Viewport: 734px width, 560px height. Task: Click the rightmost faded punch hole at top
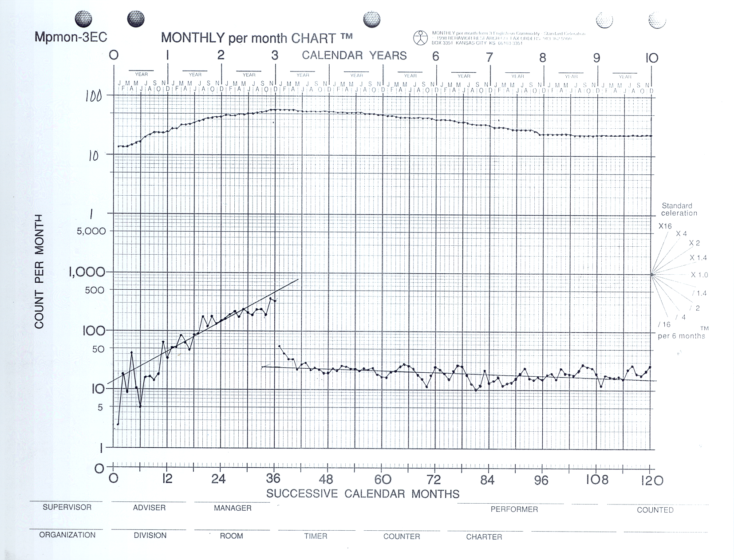657,20
